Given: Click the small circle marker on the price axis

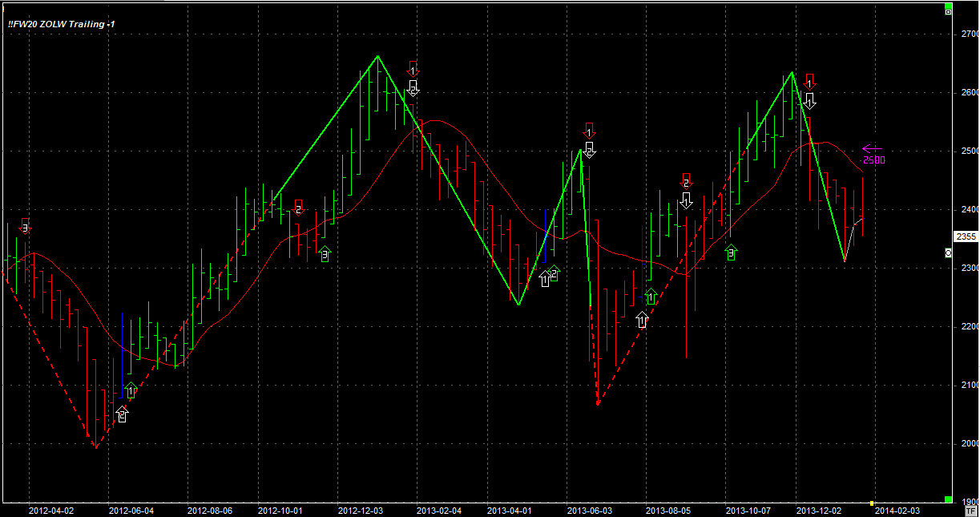Looking at the screenshot, I should (949, 252).
